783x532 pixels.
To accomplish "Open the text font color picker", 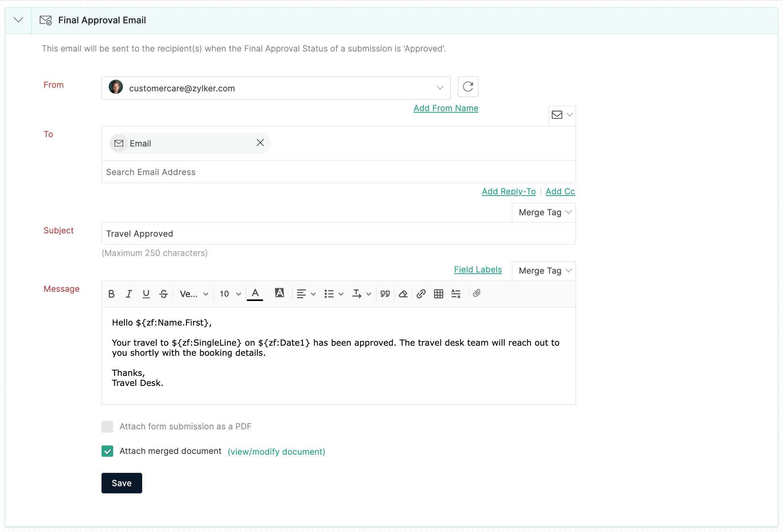I will tap(255, 294).
